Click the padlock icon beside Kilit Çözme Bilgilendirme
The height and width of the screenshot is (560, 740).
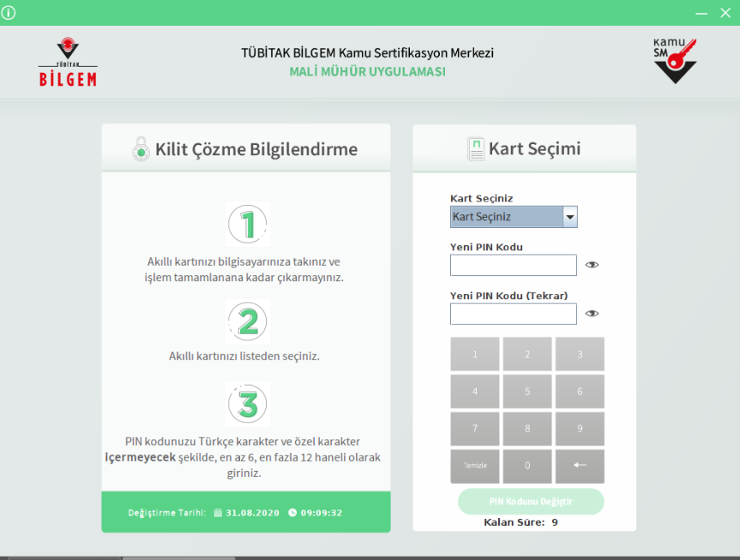click(x=141, y=148)
